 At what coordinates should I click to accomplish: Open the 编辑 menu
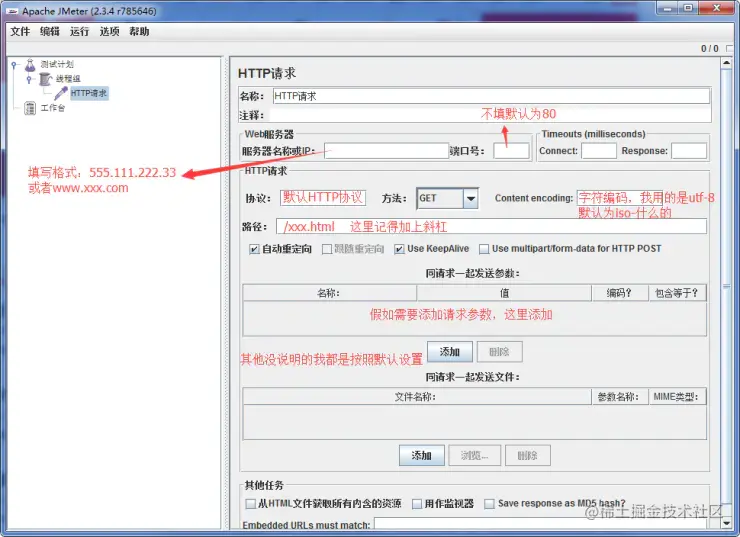[50, 32]
